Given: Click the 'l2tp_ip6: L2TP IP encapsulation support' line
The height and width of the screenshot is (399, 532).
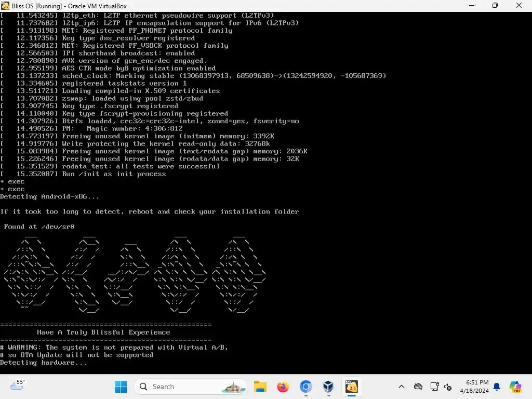Looking at the screenshot, I should [x=150, y=23].
